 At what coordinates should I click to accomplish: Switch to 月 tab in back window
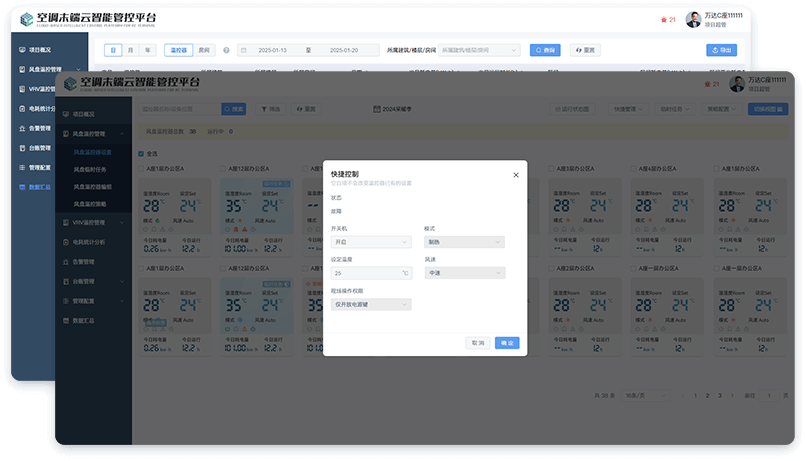[x=131, y=50]
